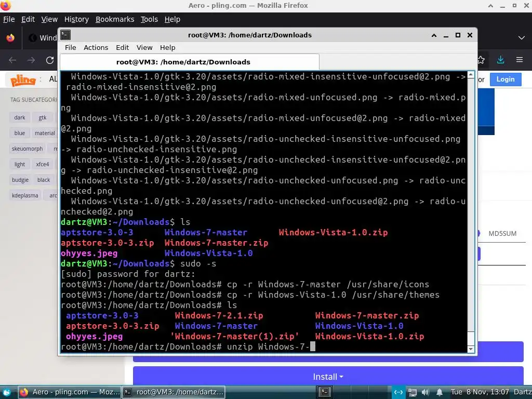Click Firefox reload page icon
Image resolution: width=532 pixels, height=399 pixels.
[50, 60]
